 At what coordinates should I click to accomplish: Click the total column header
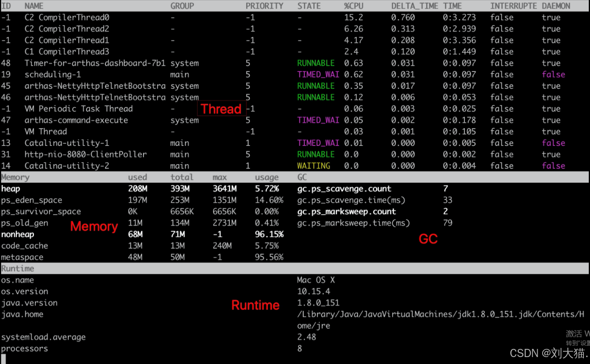point(182,177)
